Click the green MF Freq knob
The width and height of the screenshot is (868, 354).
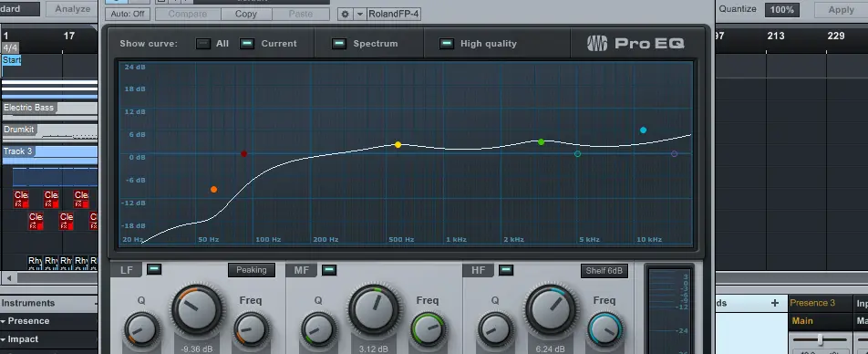coord(428,329)
